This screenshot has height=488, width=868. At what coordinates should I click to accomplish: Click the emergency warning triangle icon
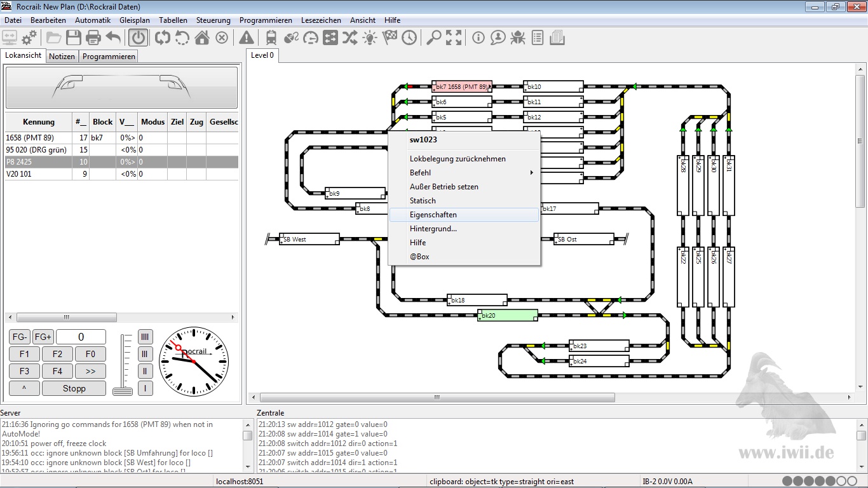click(x=247, y=37)
